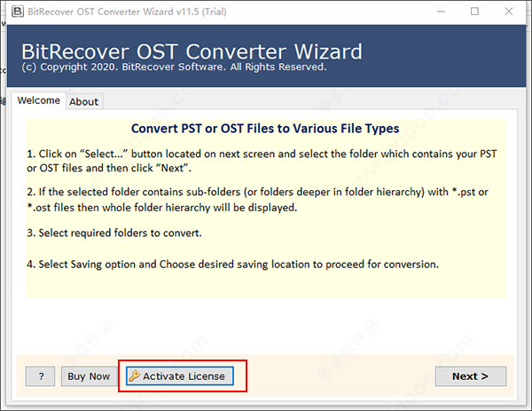Click instruction step 1 about the Select… button

[x=262, y=161]
